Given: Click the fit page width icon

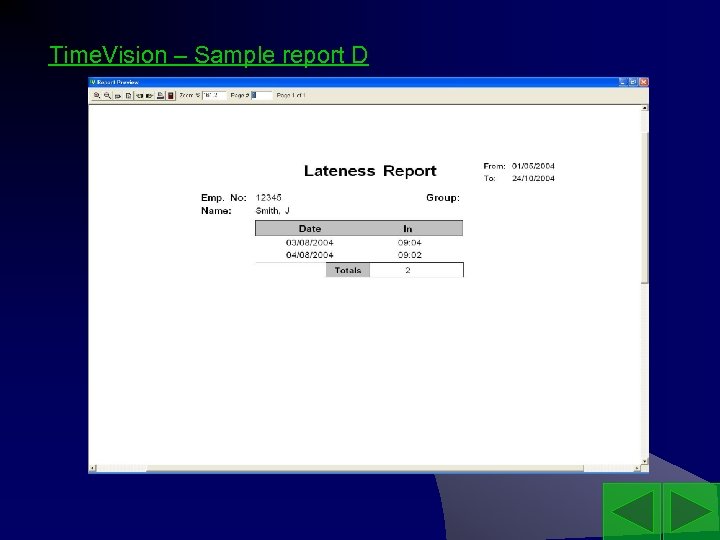Looking at the screenshot, I should [x=118, y=96].
